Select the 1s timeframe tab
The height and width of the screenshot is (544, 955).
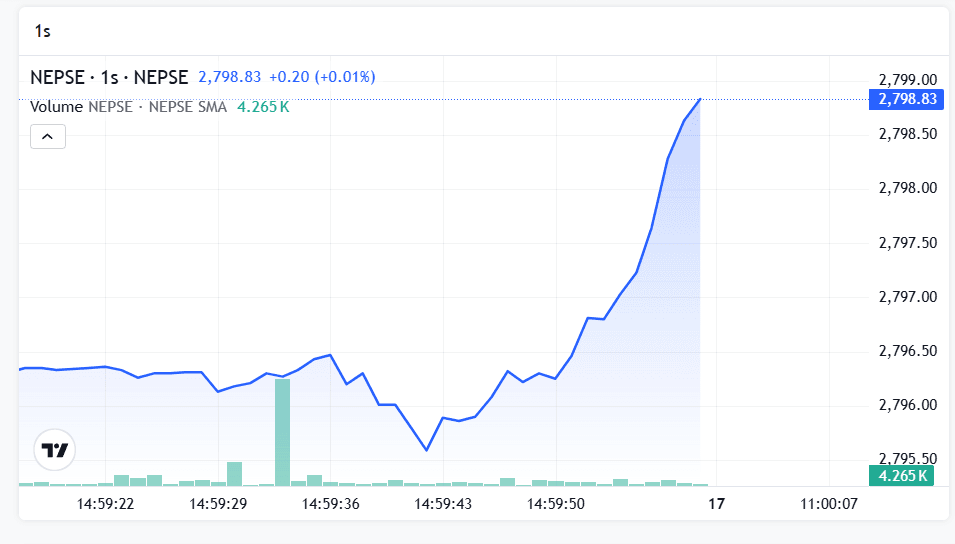click(x=43, y=31)
